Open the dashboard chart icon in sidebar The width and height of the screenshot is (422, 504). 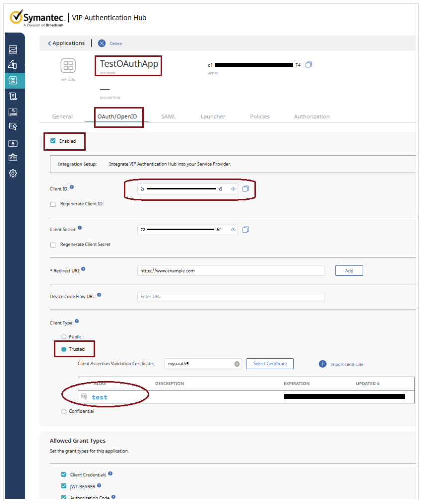click(13, 49)
